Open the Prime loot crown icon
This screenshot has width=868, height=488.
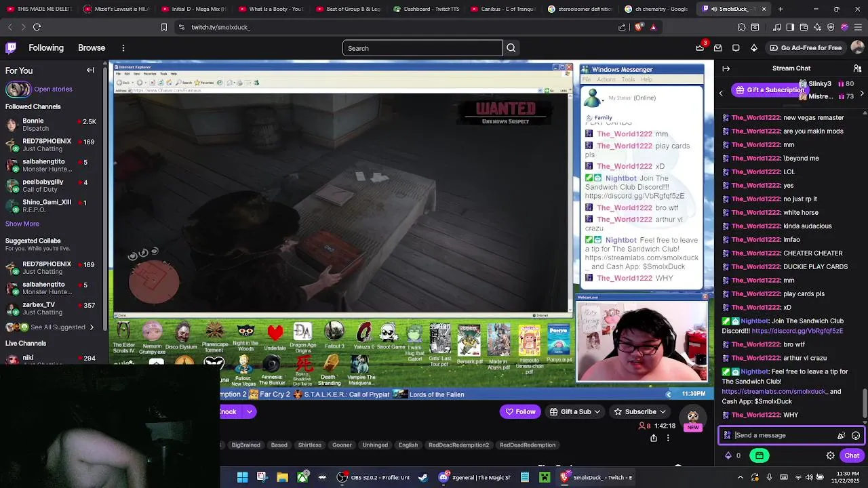(700, 47)
